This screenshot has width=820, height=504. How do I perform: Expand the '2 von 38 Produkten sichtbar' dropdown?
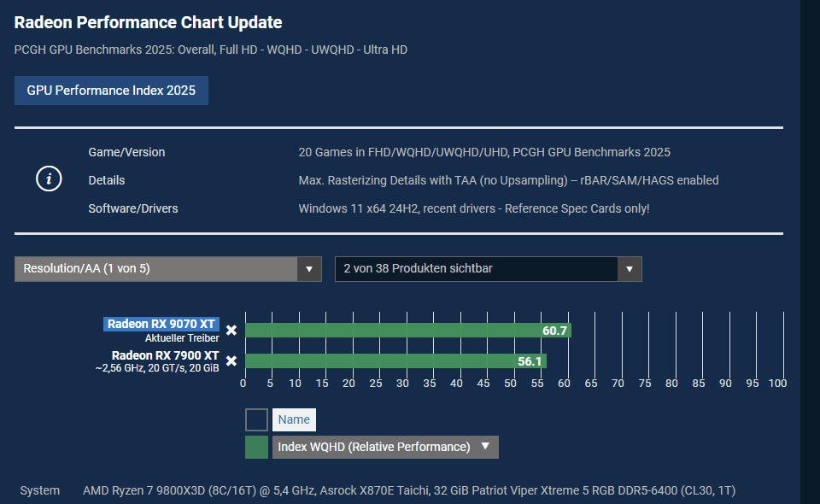click(488, 269)
